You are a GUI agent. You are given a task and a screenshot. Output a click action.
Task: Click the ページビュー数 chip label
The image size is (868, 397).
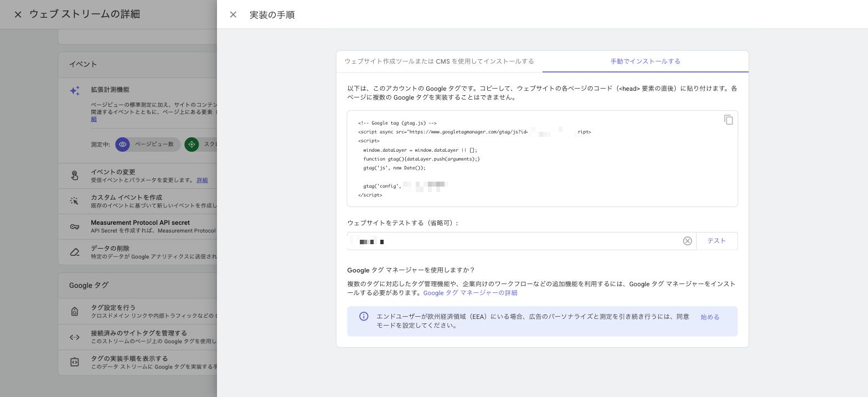tap(154, 145)
